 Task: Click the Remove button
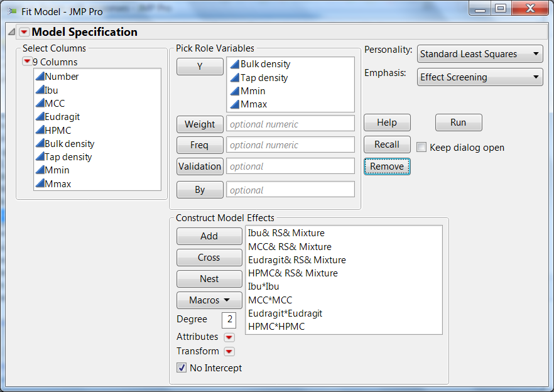(387, 166)
